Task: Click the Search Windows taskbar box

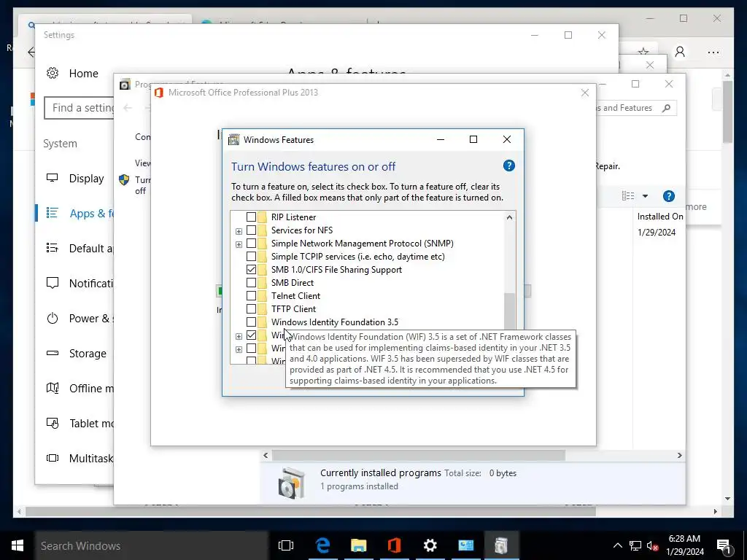Action: [152, 545]
